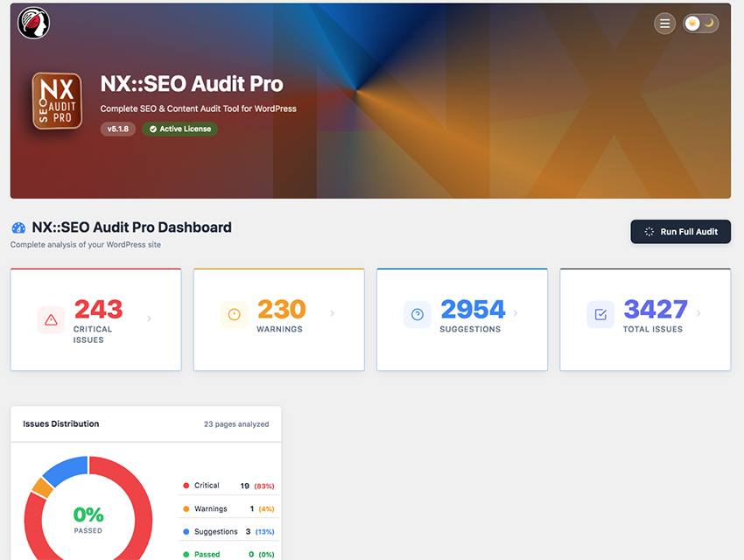The width and height of the screenshot is (744, 560).
Task: Open the hamburger menu button
Action: tap(664, 24)
